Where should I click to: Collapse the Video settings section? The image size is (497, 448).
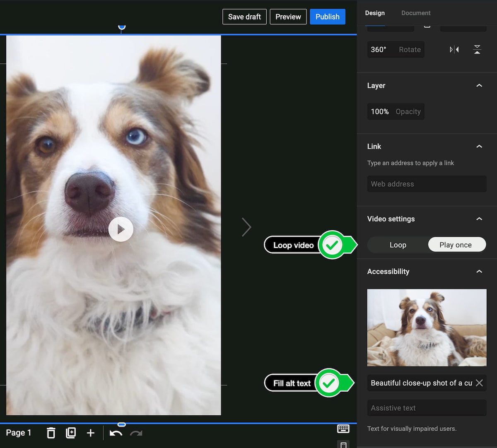point(479,219)
